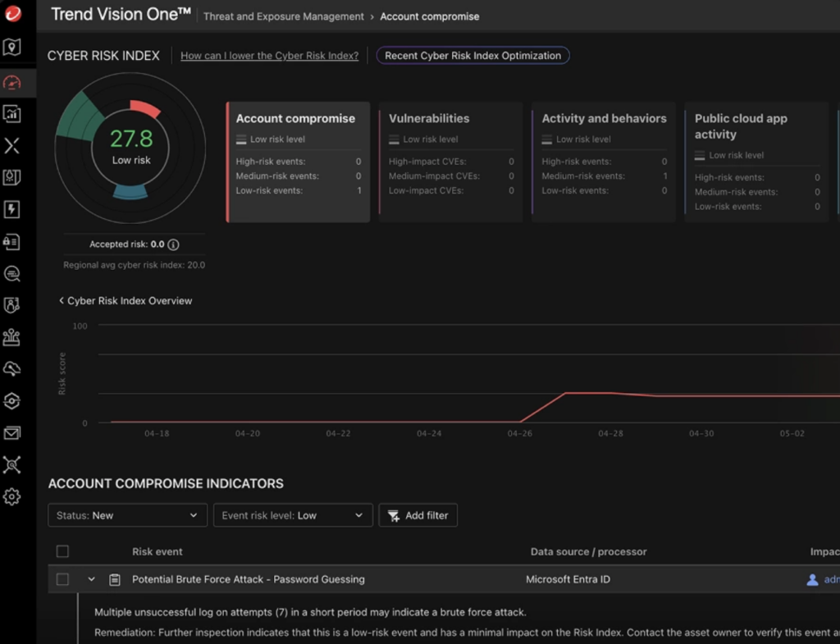Open the crossed target sidebar icon
This screenshot has width=840, height=644.
pos(11,464)
